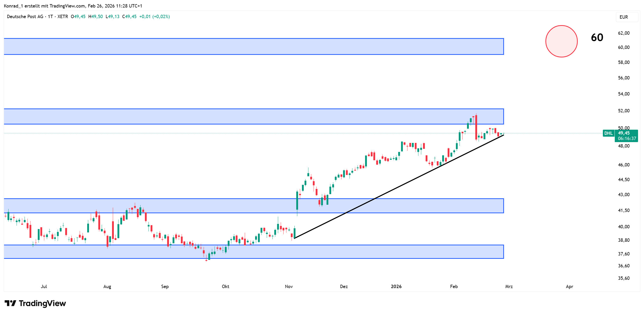Screen dimensions: 644x315
Task: Click the lowest candle near end of September
Action: (x=206, y=260)
